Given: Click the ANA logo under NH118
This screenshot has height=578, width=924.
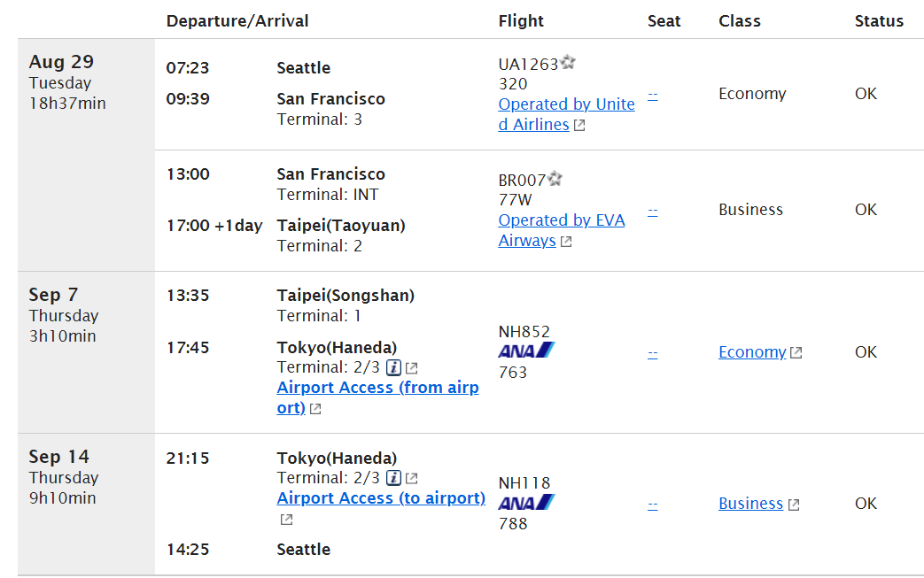Looking at the screenshot, I should point(526,503).
